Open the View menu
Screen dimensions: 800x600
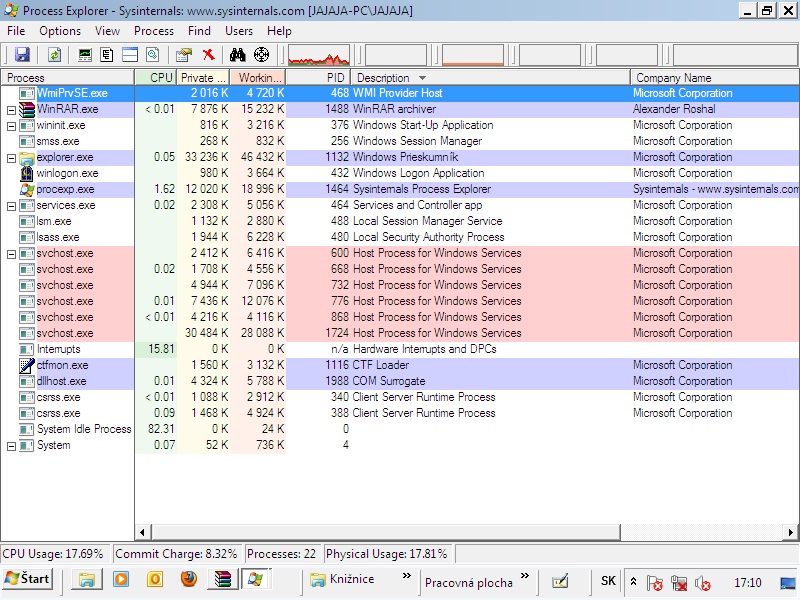coord(107,31)
